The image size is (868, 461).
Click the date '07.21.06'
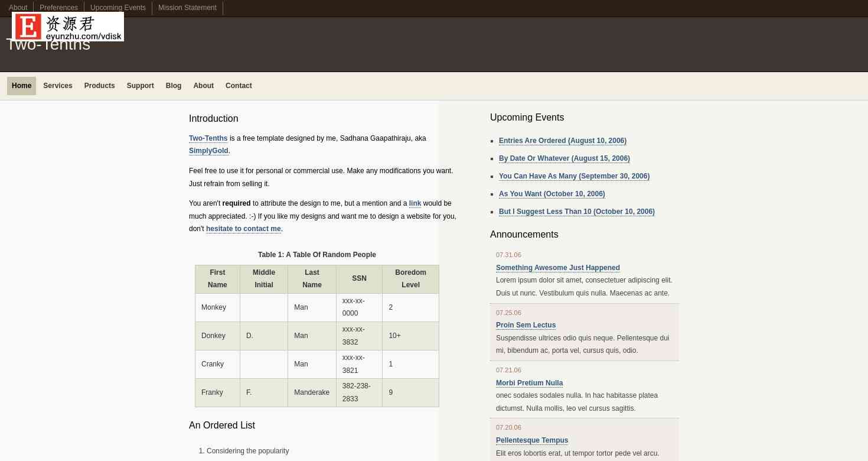pos(508,371)
